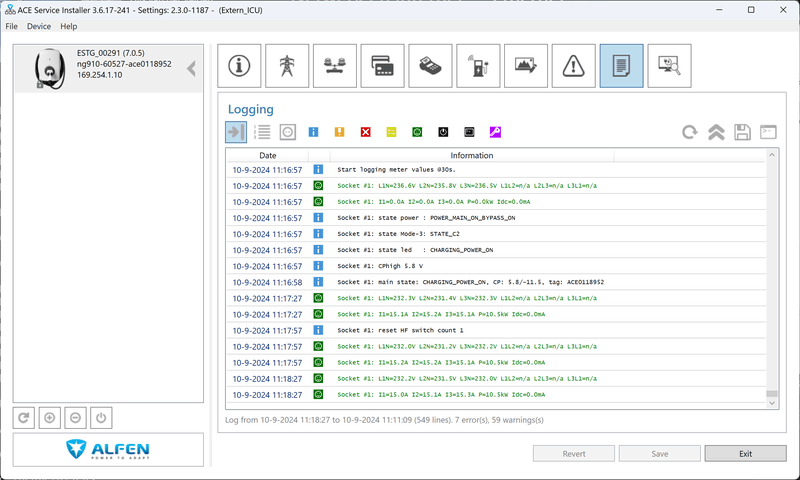Open the general information tab icon

click(239, 66)
